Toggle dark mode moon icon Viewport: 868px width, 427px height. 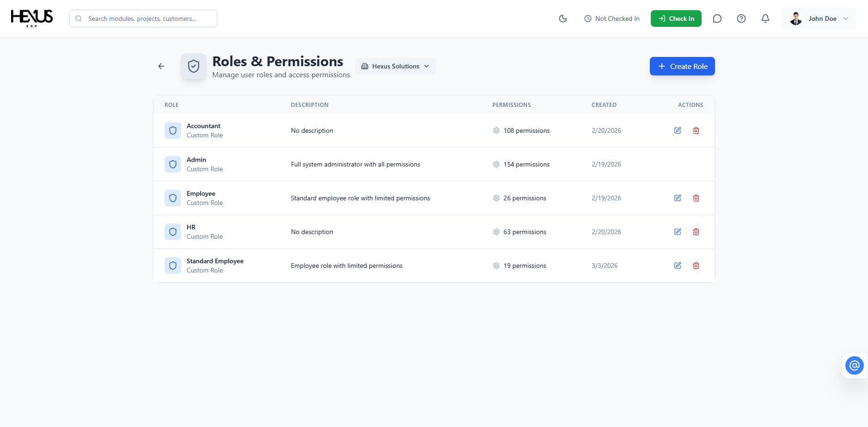[563, 19]
